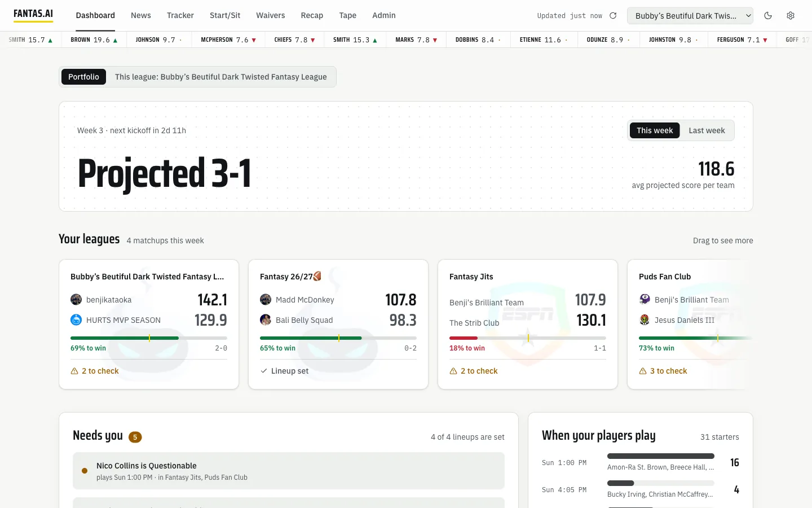This screenshot has height=508, width=812.
Task: Go to the News tab
Action: point(141,15)
